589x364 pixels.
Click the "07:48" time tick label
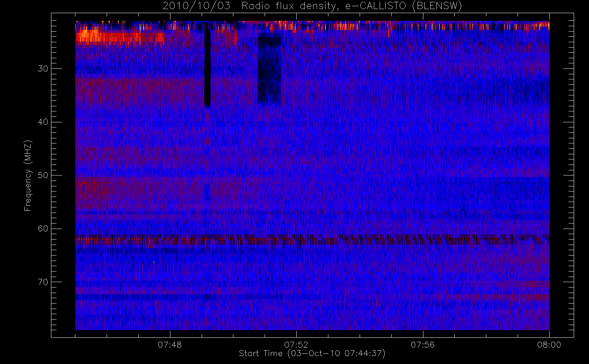[x=170, y=345]
